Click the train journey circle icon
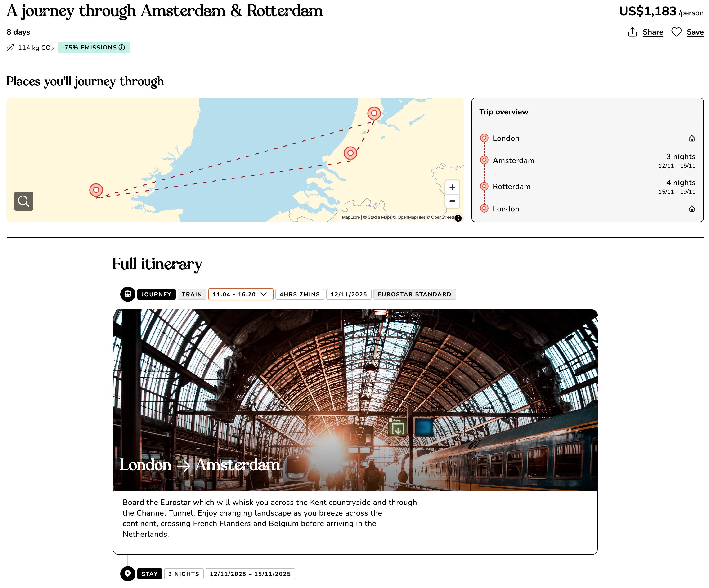The height and width of the screenshot is (588, 709). click(x=128, y=294)
